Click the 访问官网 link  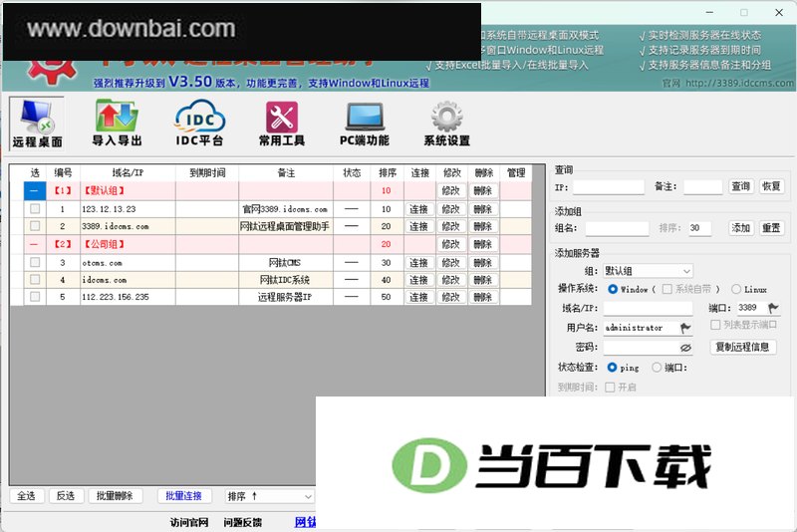189,522
